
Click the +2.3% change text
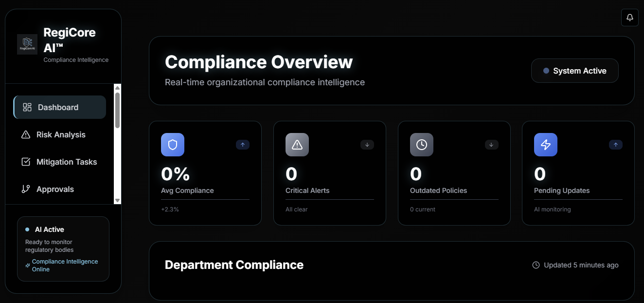170,209
